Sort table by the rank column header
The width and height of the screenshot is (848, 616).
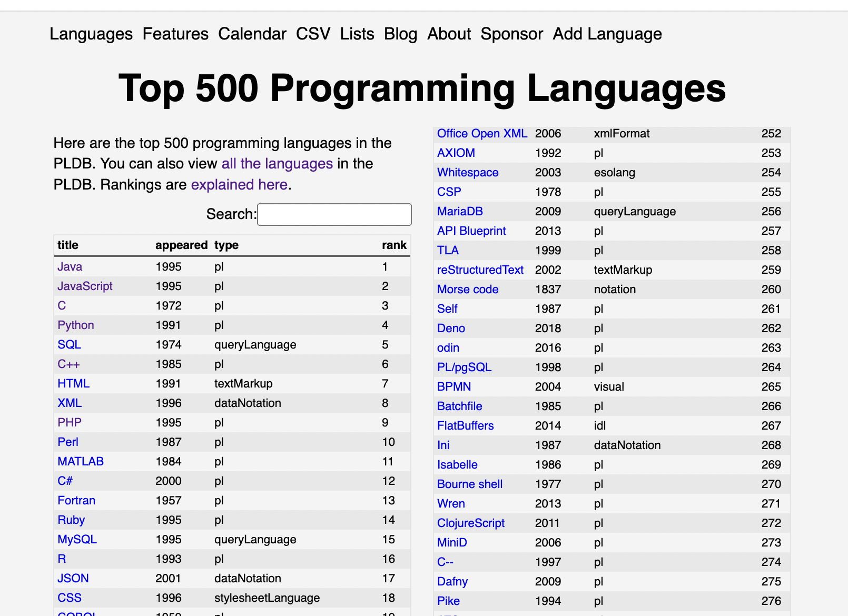point(394,245)
